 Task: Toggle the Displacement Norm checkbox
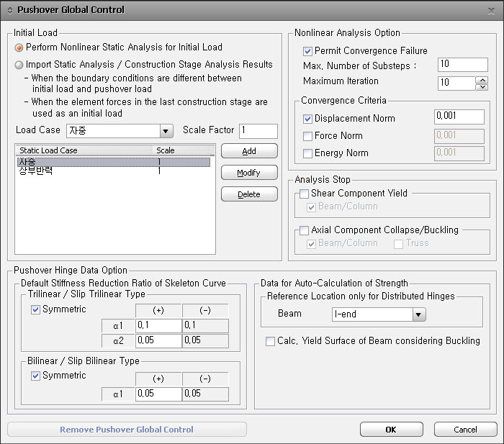307,119
